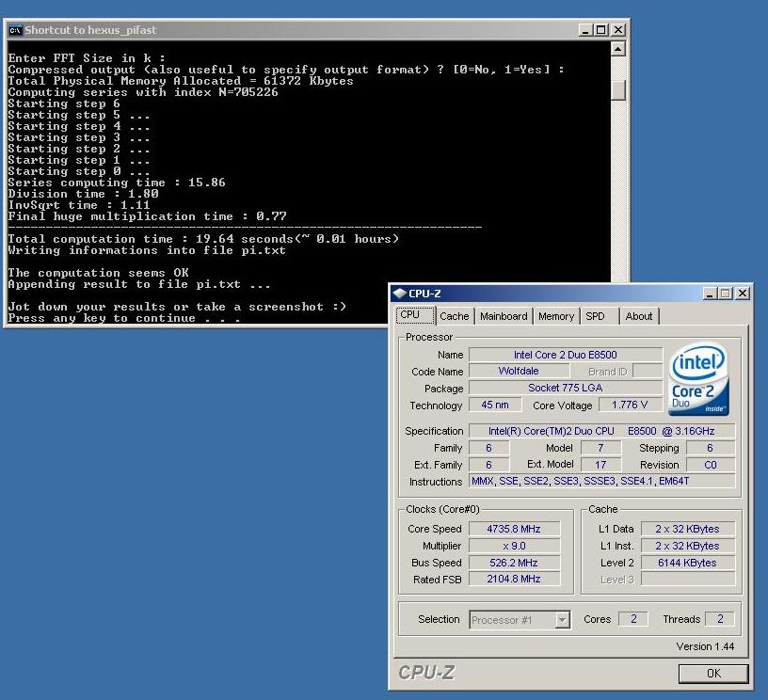The width and height of the screenshot is (768, 700).
Task: Click the L1 Data cache value
Action: pyautogui.click(x=688, y=529)
